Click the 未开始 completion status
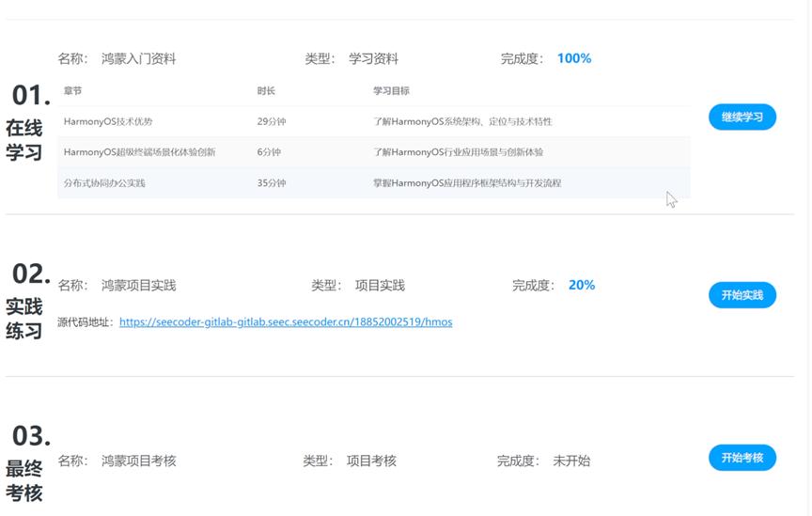This screenshot has height=516, width=812. [571, 461]
